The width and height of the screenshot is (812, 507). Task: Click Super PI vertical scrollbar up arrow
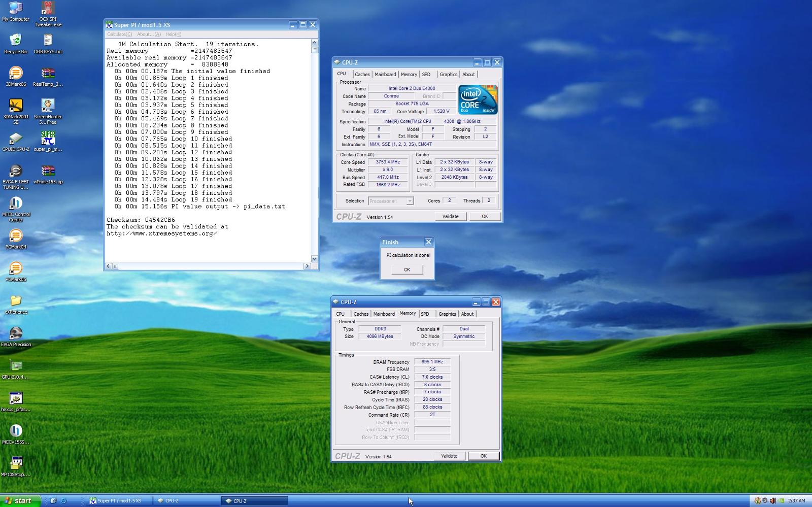coord(314,43)
